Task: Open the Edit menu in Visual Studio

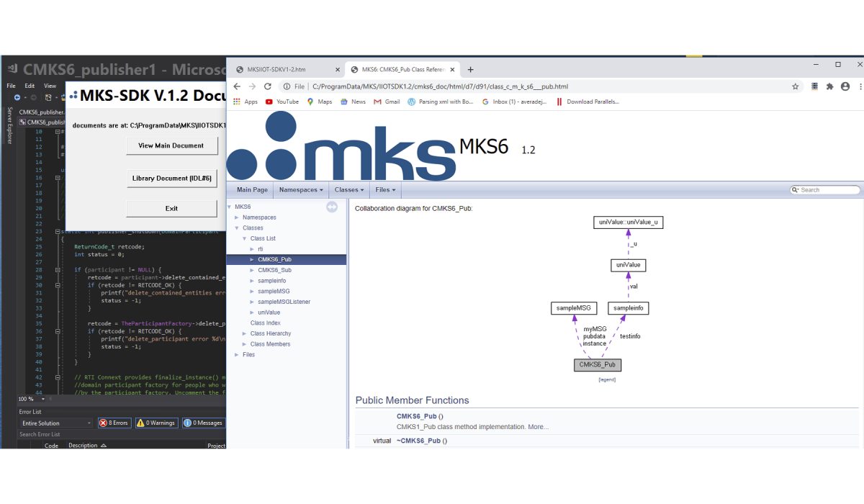Action: coord(30,86)
